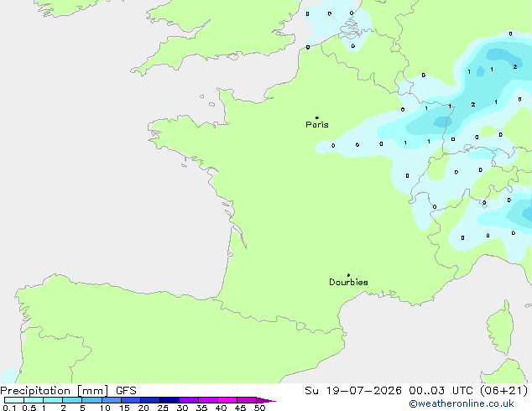
Task: Click the 20 legend value
Action: (x=143, y=408)
